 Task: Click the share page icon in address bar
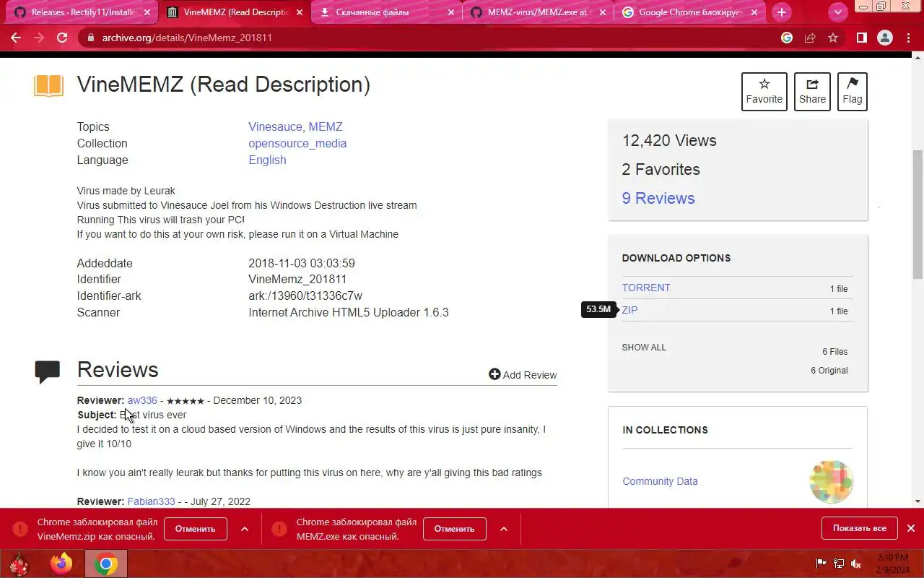[x=810, y=38]
